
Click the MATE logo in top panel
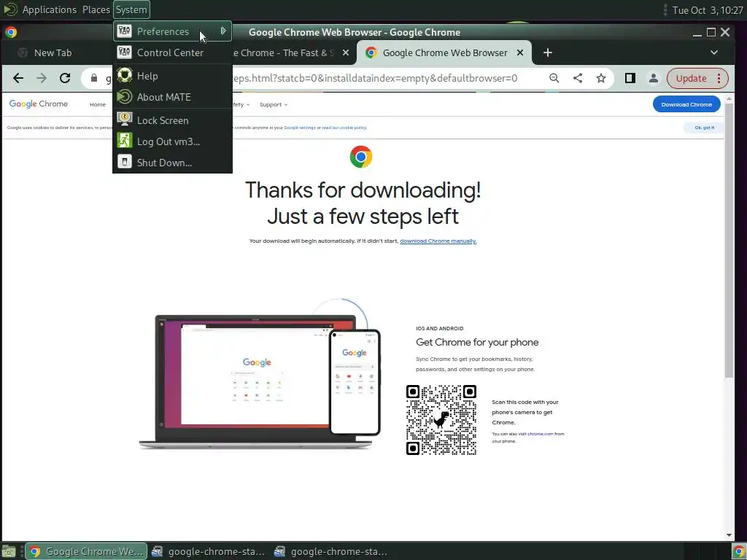pos(10,9)
